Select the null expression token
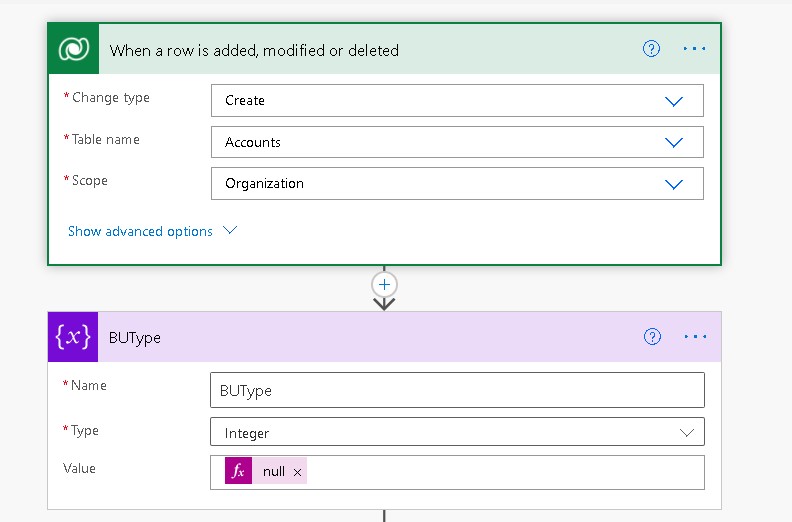The width and height of the screenshot is (792, 522). [273, 472]
